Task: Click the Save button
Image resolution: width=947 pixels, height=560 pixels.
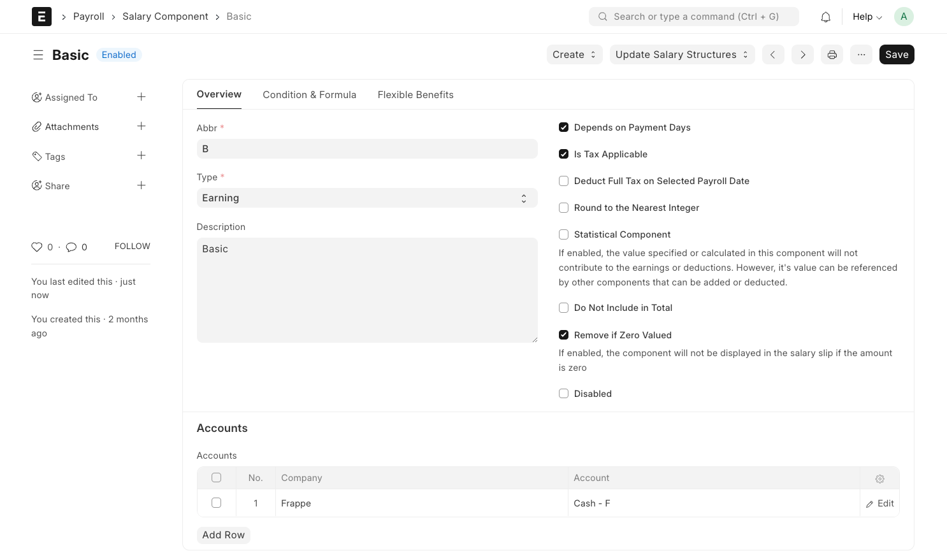Action: pos(896,55)
